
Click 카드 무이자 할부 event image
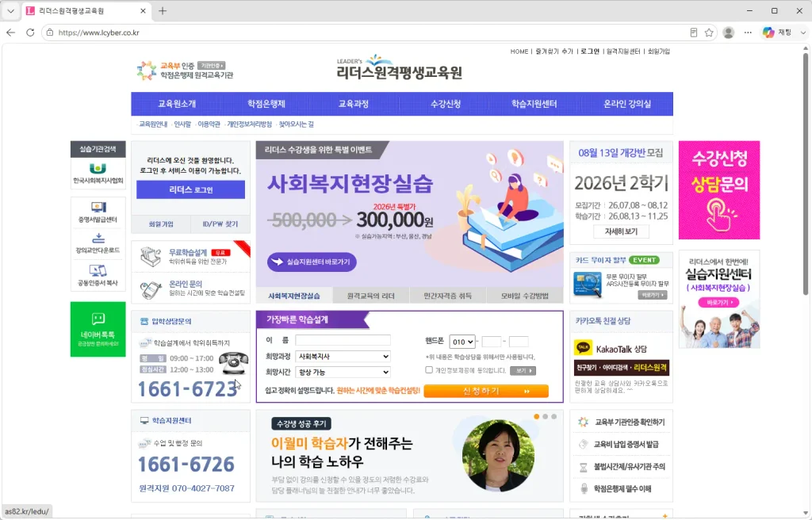(x=588, y=285)
